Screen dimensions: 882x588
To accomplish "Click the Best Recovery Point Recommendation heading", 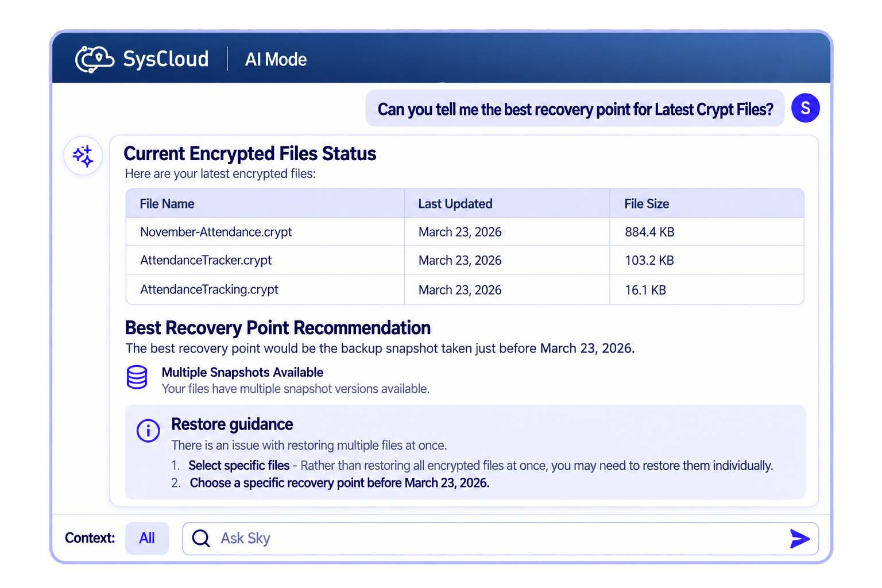I will coord(278,328).
